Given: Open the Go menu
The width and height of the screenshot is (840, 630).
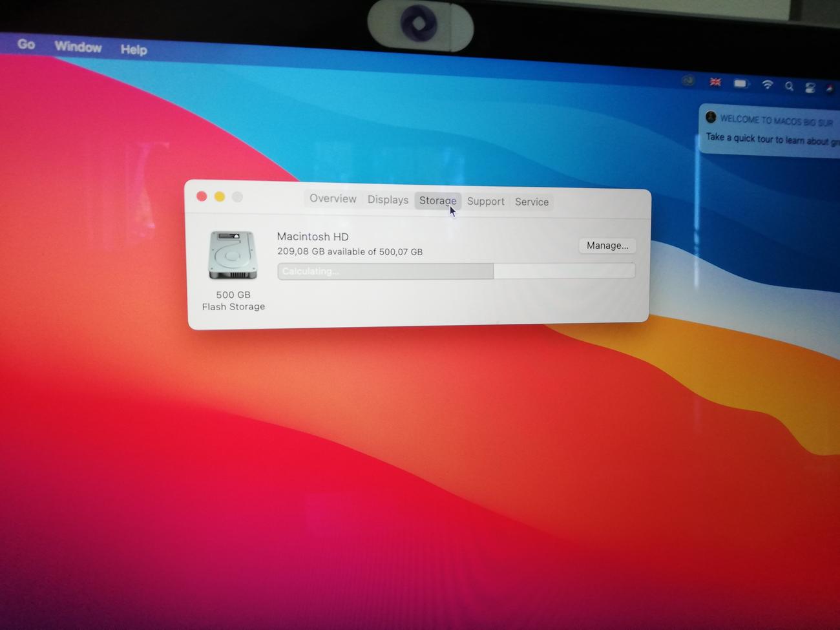Looking at the screenshot, I should [26, 45].
